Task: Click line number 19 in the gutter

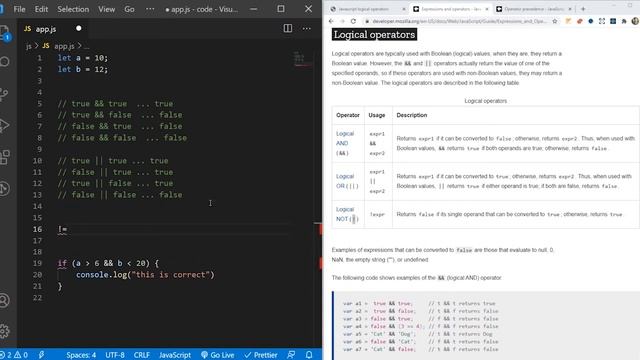Action: (38, 263)
